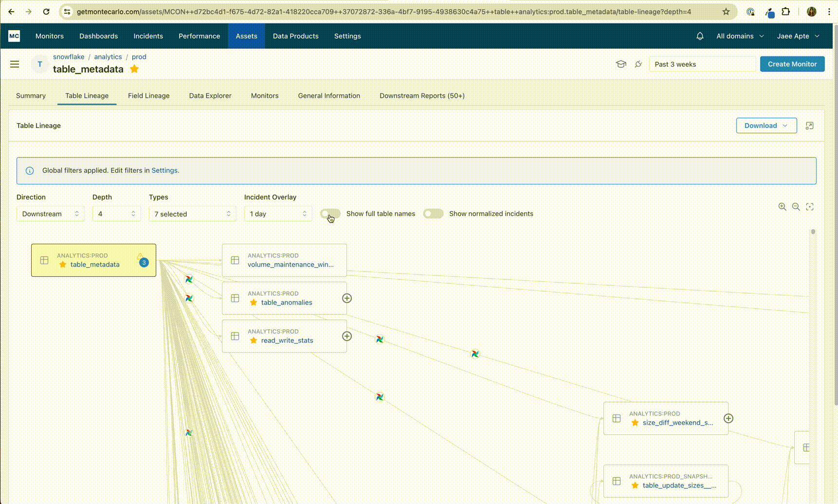Open the Depth dropdown
Image resolution: width=838 pixels, height=504 pixels.
pyautogui.click(x=117, y=214)
